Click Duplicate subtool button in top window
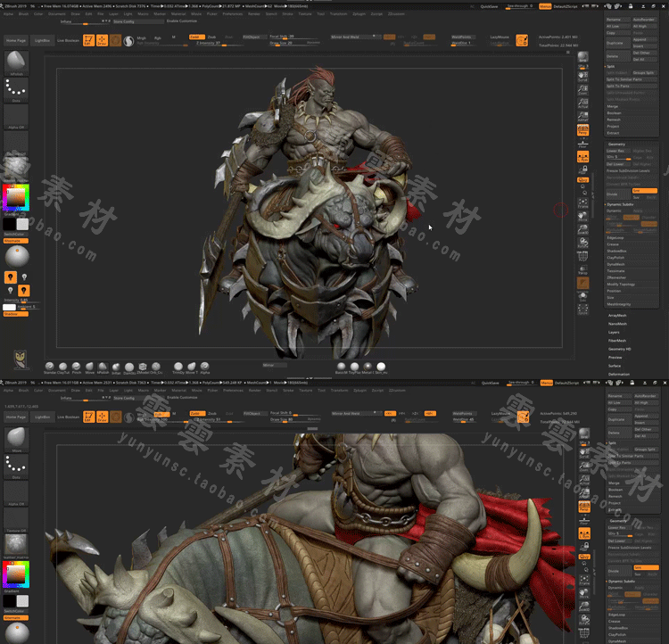This screenshot has height=644, width=669. point(619,43)
